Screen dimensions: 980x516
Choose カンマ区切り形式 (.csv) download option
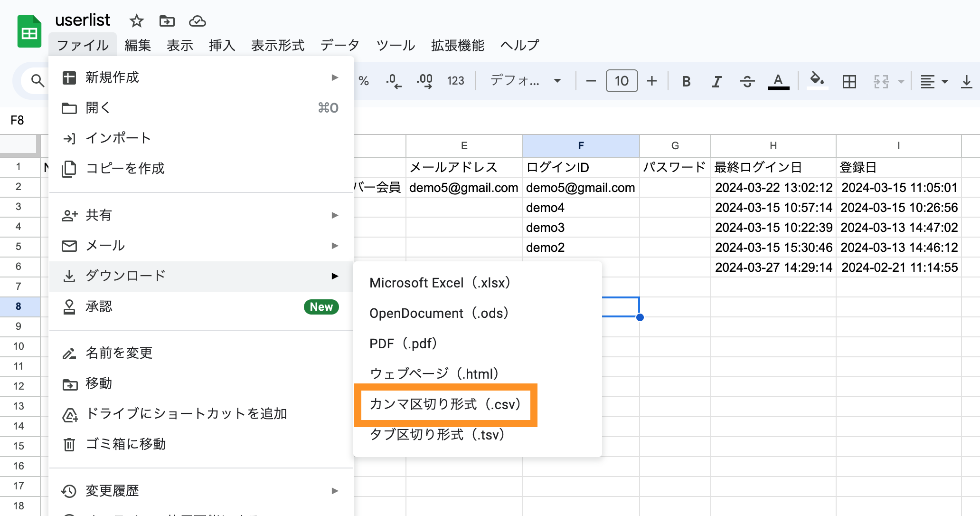[x=445, y=404]
